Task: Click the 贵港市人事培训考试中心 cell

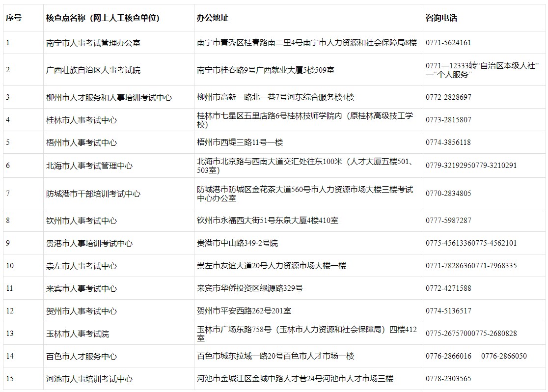Action: pos(89,244)
